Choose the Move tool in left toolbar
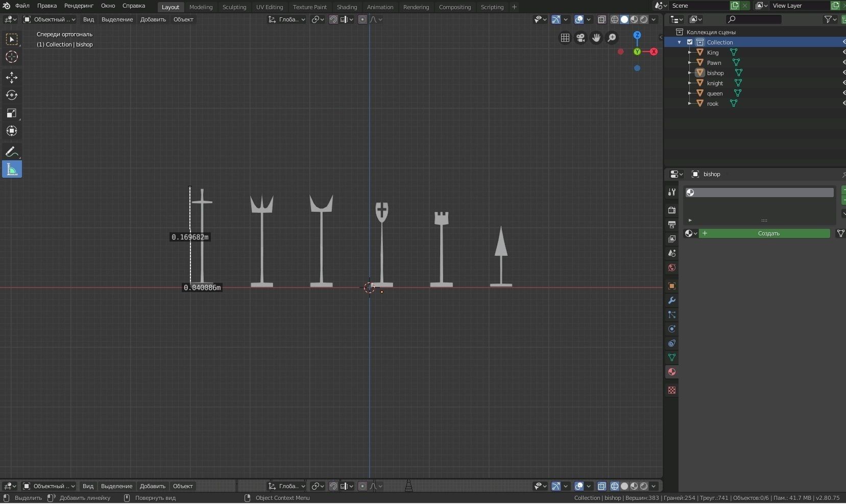846x504 pixels. 12,78
